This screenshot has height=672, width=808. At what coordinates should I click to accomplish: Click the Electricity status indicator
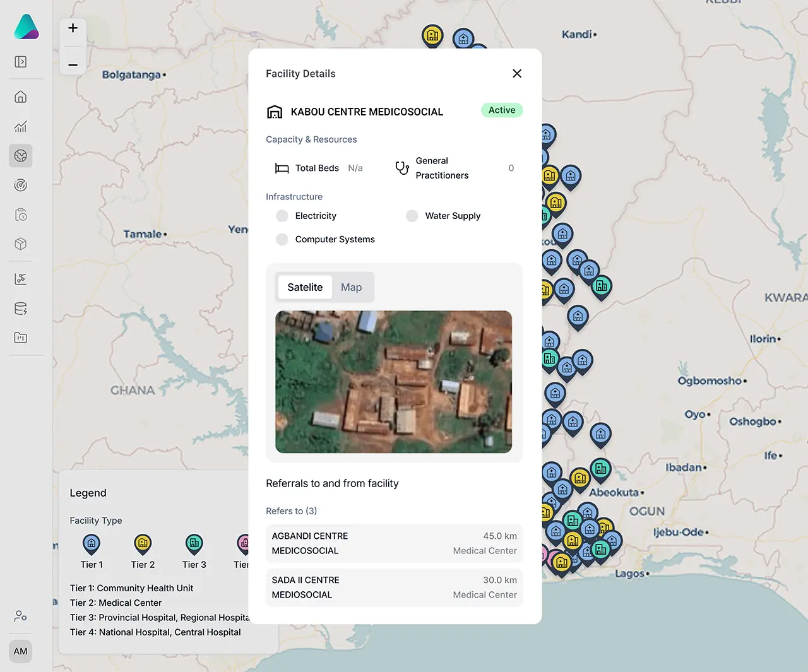click(x=282, y=216)
